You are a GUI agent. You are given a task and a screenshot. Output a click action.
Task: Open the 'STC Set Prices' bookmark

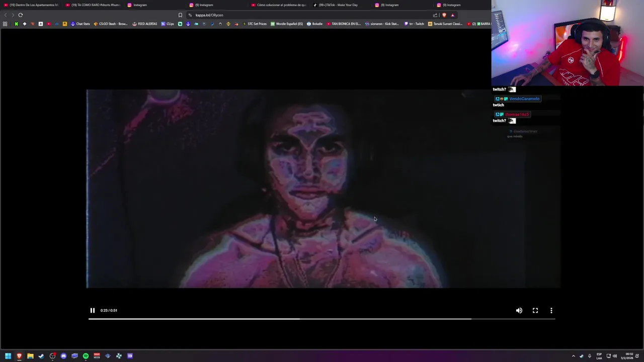(x=255, y=24)
